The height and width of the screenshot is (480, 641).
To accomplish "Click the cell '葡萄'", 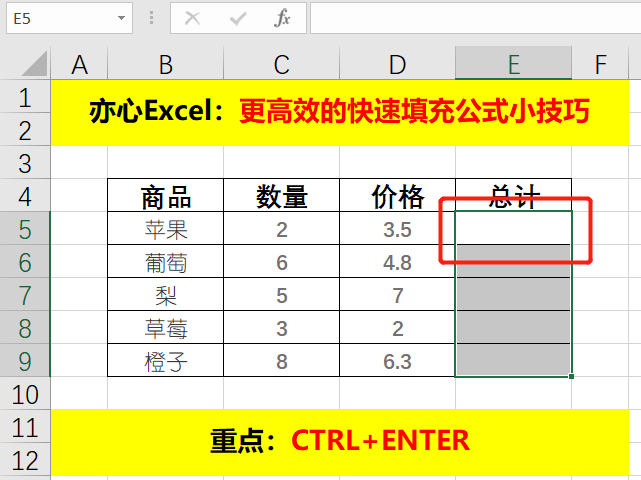I will pos(166,262).
